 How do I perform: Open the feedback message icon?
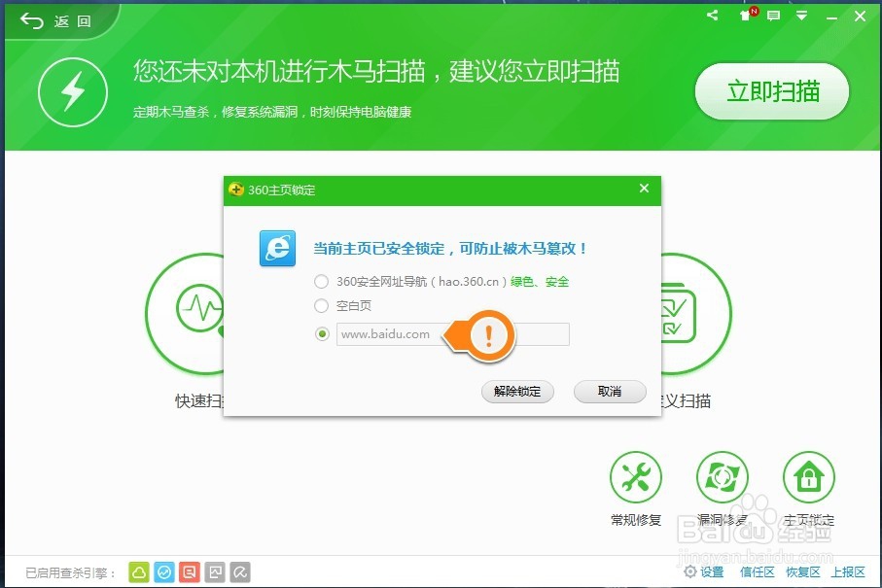point(773,16)
